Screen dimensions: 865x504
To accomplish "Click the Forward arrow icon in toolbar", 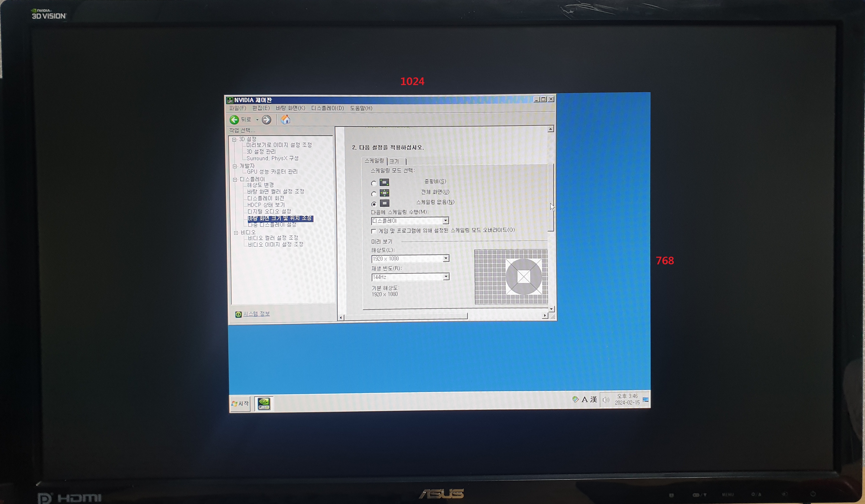I will pos(266,120).
